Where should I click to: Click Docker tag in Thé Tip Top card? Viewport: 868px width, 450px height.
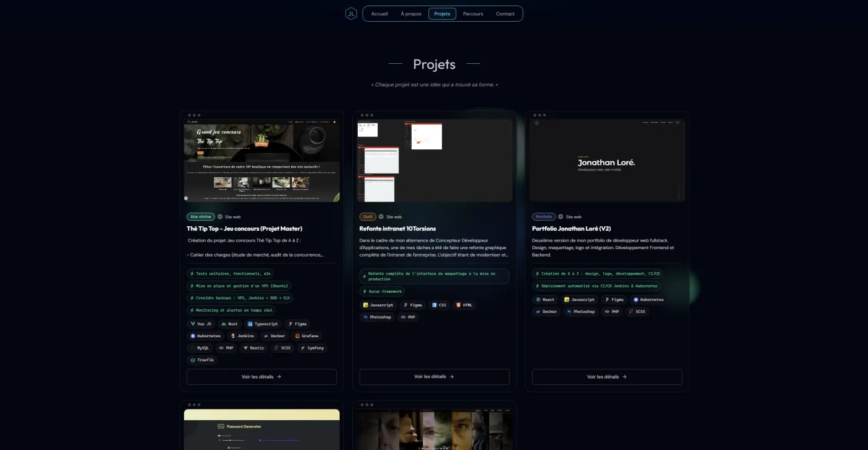coord(274,336)
